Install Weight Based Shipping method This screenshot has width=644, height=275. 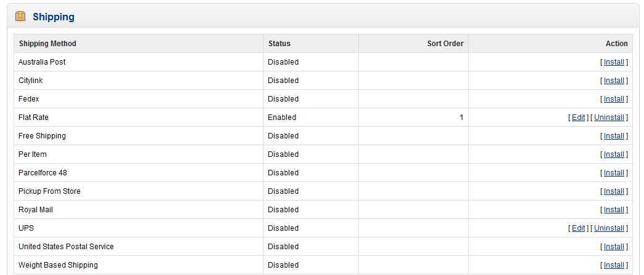click(x=614, y=265)
